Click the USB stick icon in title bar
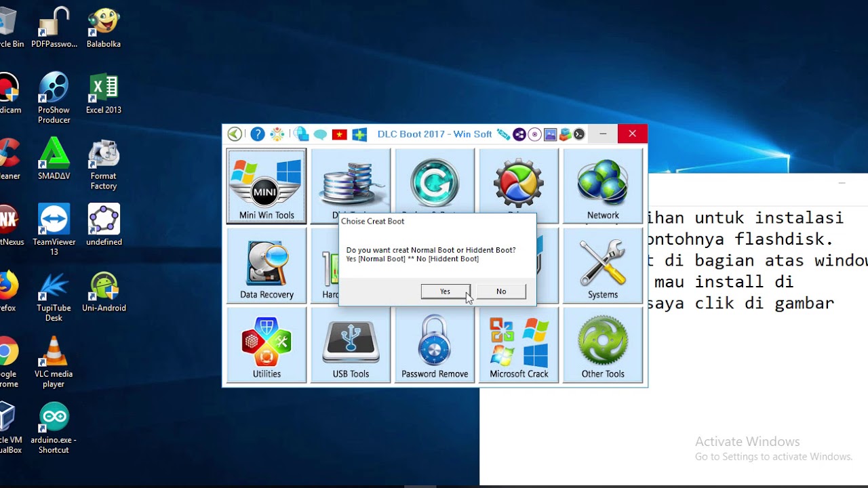The width and height of the screenshot is (868, 488). pyautogui.click(x=503, y=134)
